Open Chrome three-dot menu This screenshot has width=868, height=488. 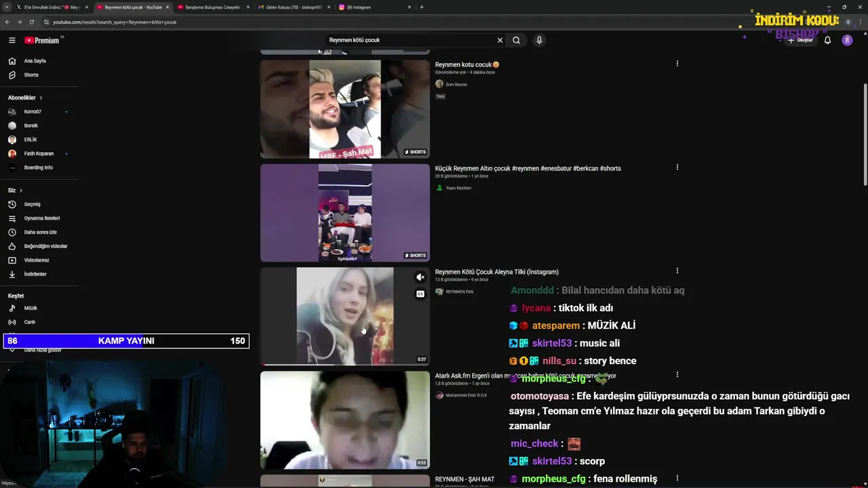(x=860, y=22)
